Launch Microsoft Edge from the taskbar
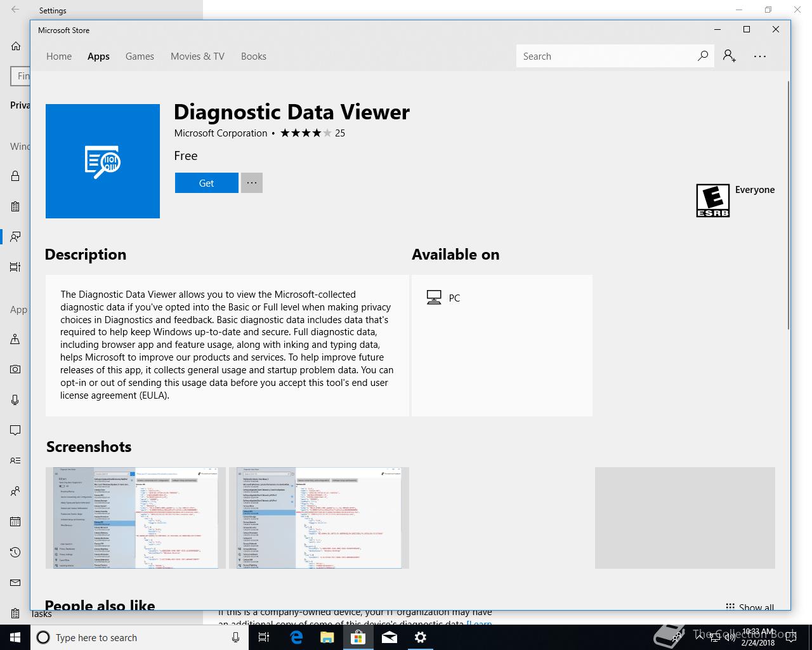Screen dimensions: 812x650 [296, 637]
